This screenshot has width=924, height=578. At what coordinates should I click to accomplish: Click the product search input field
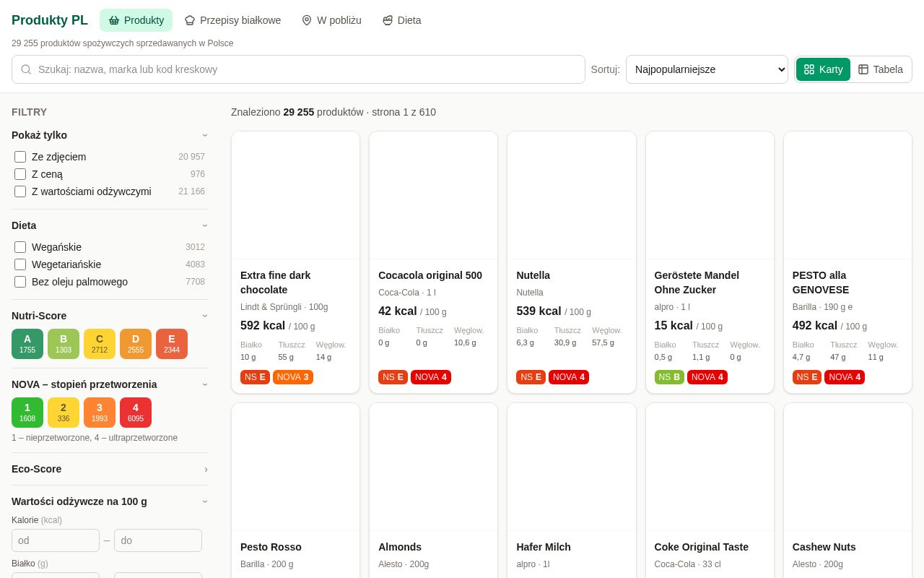[x=298, y=69]
